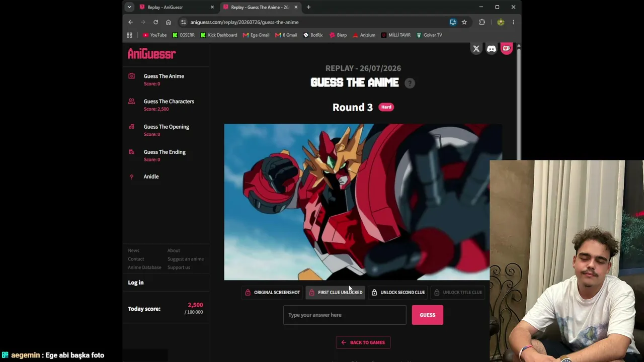Go back with the browser back arrow
The width and height of the screenshot is (644, 362).
[130, 22]
